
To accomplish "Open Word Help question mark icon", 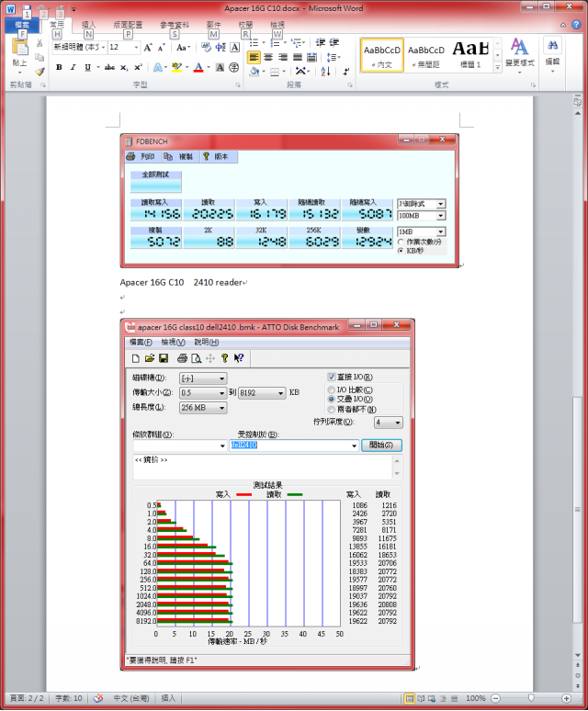I will (x=576, y=25).
